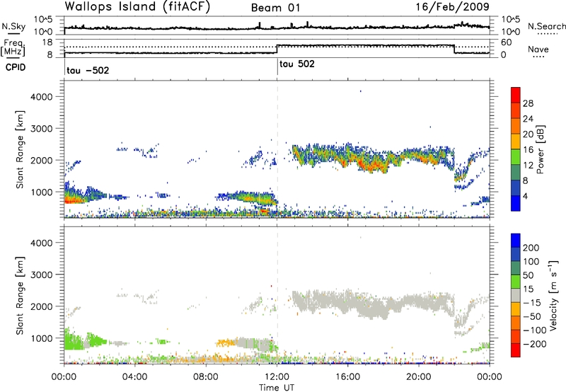Pick the green Velocity segment between 15 and 50

pyautogui.click(x=516, y=282)
